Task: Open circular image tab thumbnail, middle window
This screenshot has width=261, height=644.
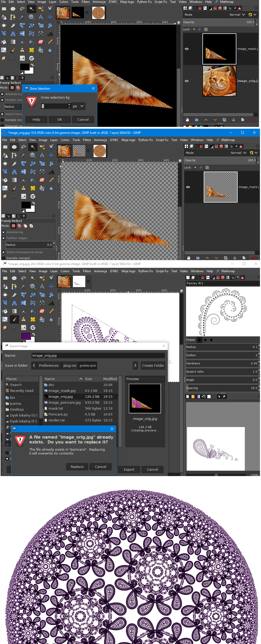Action: click(100, 151)
